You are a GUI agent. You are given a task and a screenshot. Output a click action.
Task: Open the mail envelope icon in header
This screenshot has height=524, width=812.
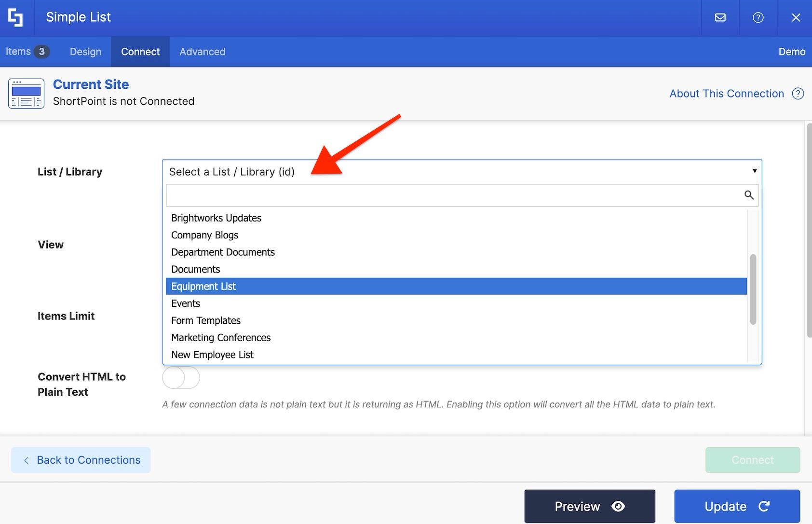pos(720,17)
